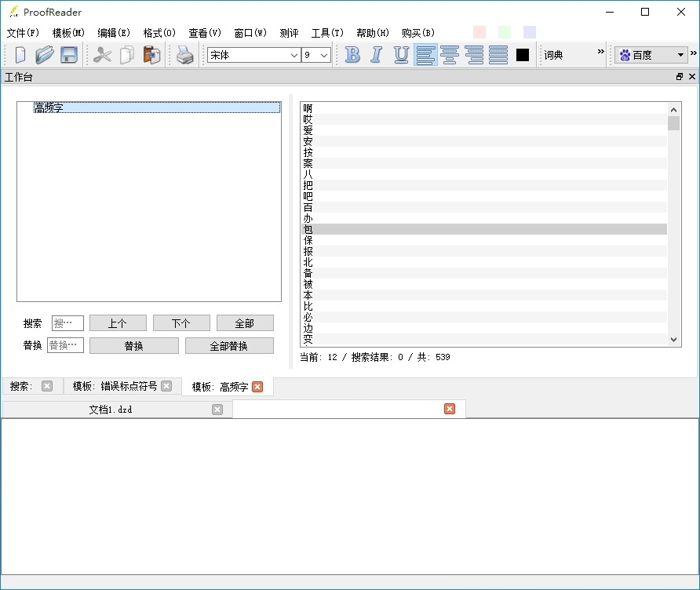Viewport: 700px width, 590px height.
Task: Open the 百度 search engine dropdown
Action: coord(651,55)
